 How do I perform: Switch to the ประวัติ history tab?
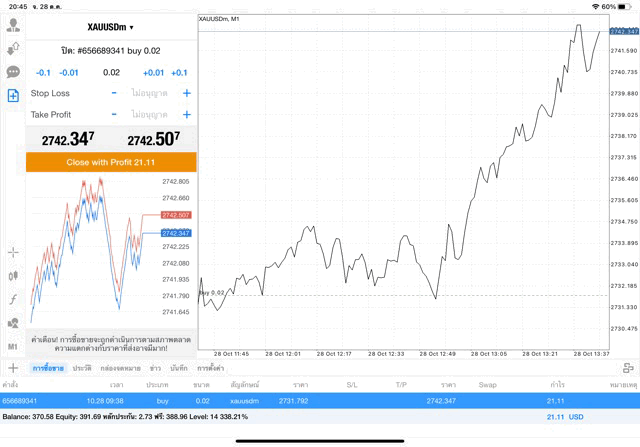(x=82, y=369)
